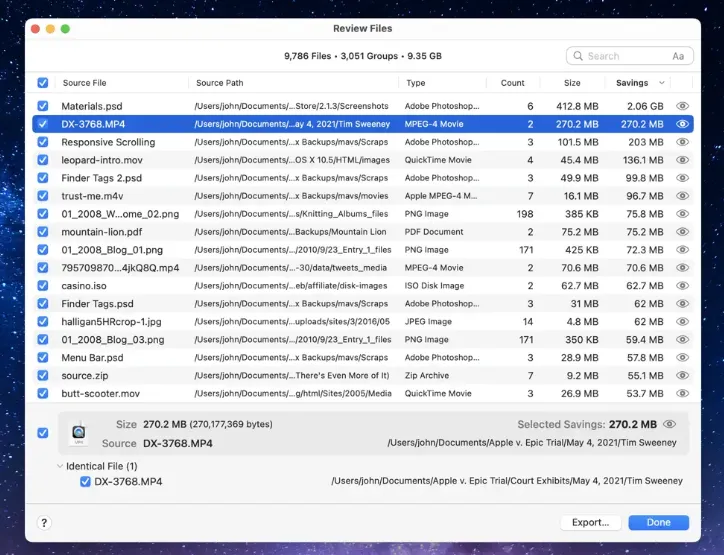
Task: Uncheck mountain-lion.pdf checkbox
Action: [43, 232]
